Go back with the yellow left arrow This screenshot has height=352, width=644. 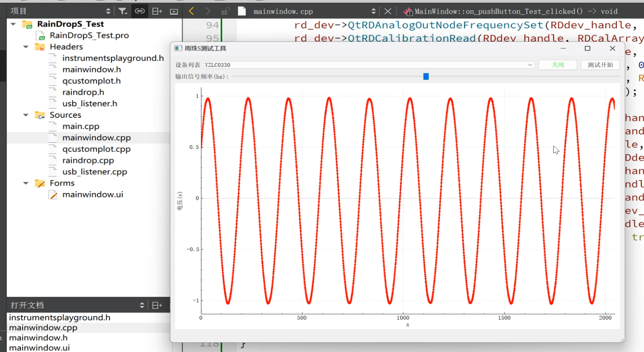click(191, 11)
